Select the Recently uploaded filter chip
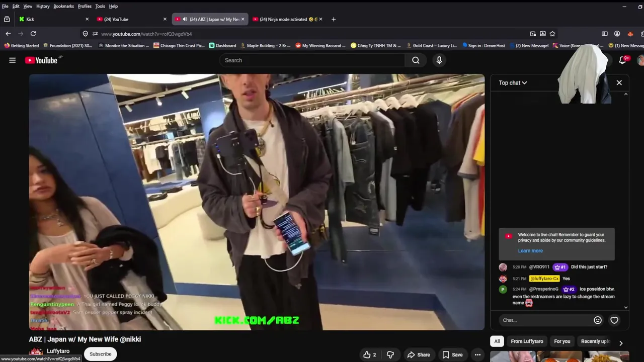The width and height of the screenshot is (644, 362). [596, 341]
